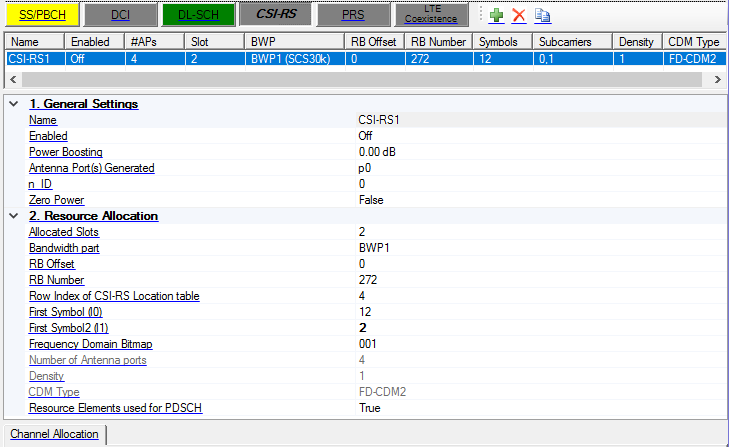This screenshot has width=729, height=447.
Task: Click the Allocated Slots link
Action: click(64, 232)
